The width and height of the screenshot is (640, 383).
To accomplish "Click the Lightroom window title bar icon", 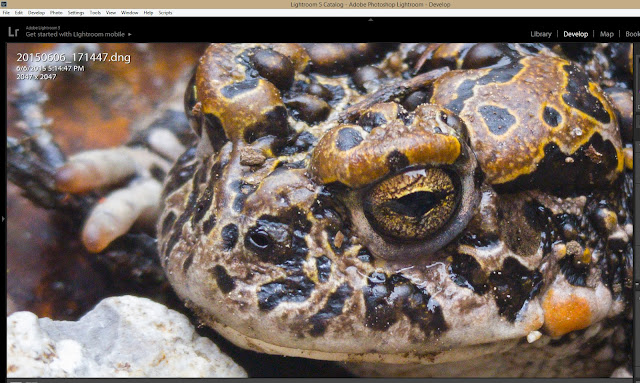I will click(3, 4).
